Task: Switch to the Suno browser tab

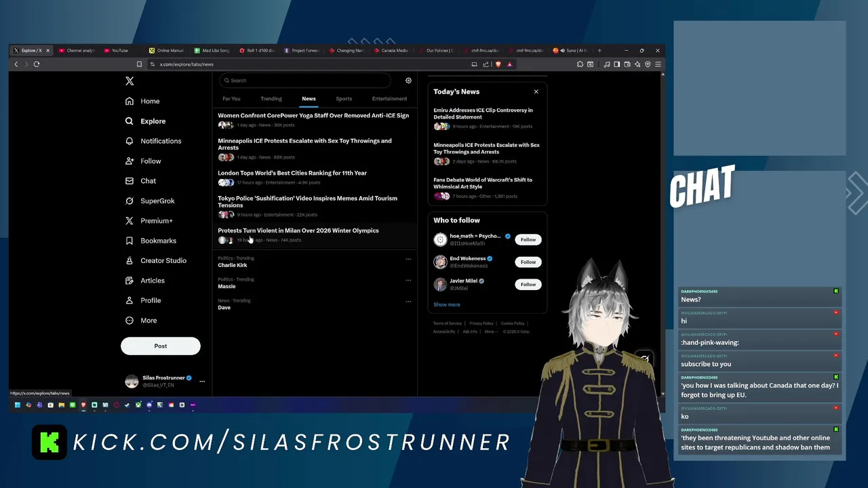Action: pyautogui.click(x=571, y=50)
